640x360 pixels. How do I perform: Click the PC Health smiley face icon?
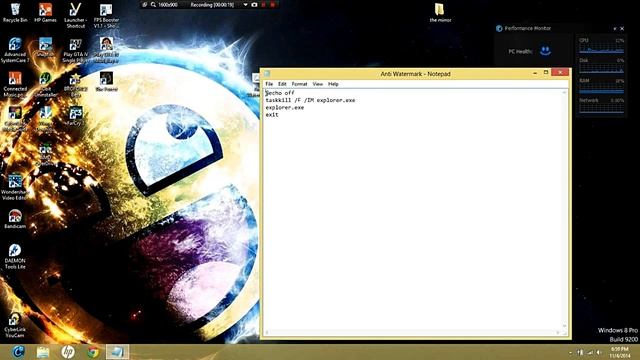click(545, 51)
